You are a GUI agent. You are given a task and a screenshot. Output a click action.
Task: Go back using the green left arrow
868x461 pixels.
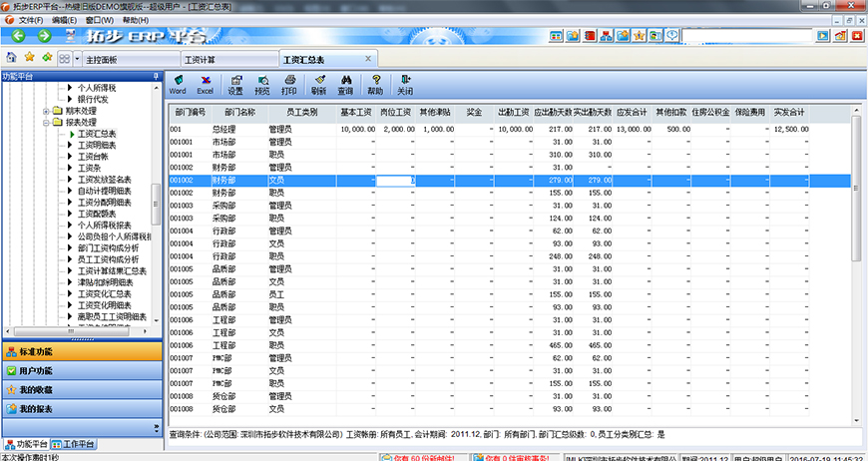(x=18, y=36)
